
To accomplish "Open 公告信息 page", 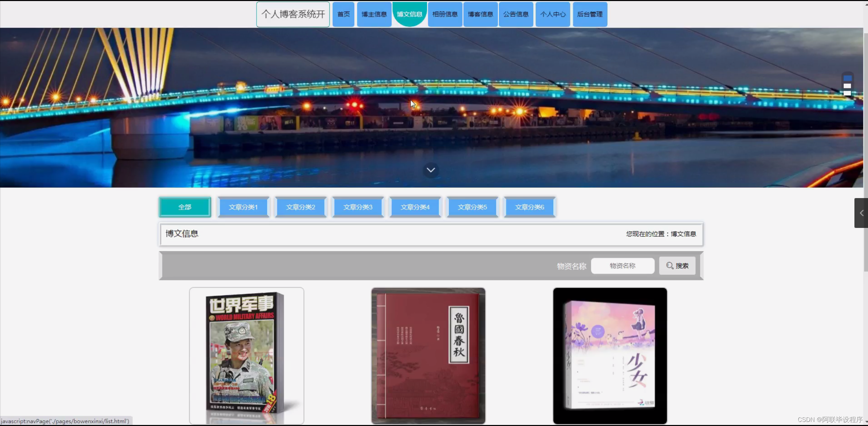I will [x=516, y=14].
